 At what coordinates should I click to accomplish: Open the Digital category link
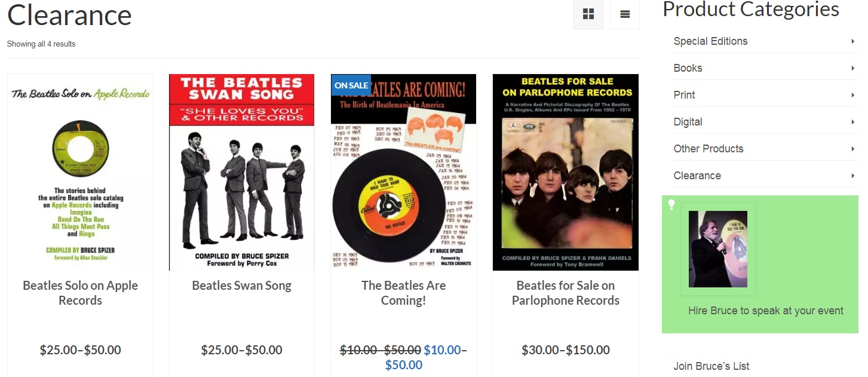coord(688,122)
